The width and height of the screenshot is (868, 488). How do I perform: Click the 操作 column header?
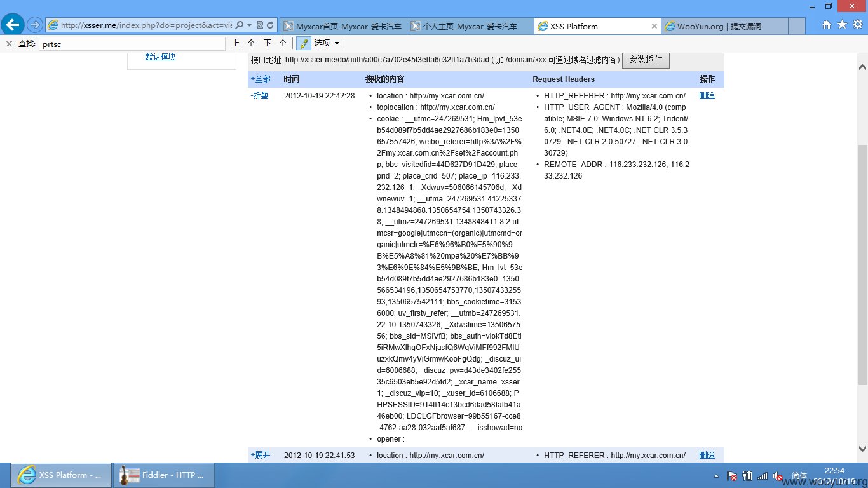coord(707,79)
